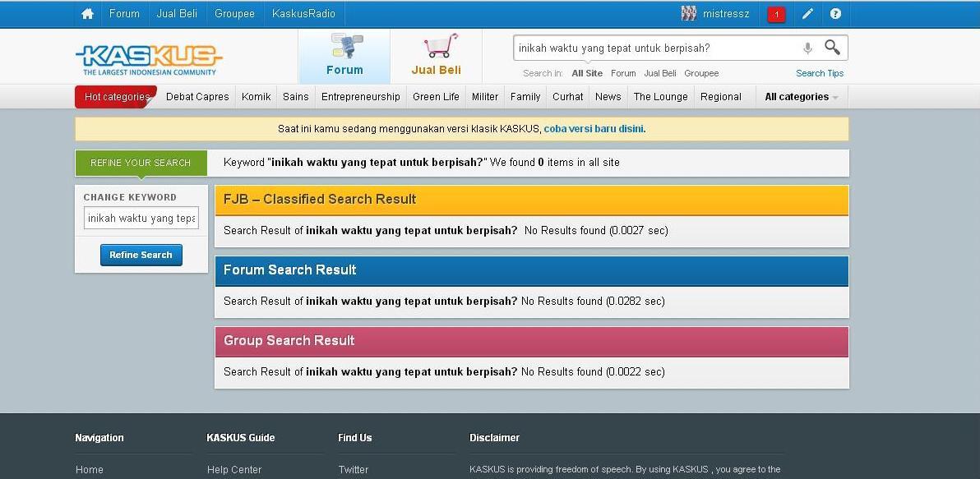Click the microphone voice search icon
This screenshot has width=980, height=479.
tap(807, 48)
